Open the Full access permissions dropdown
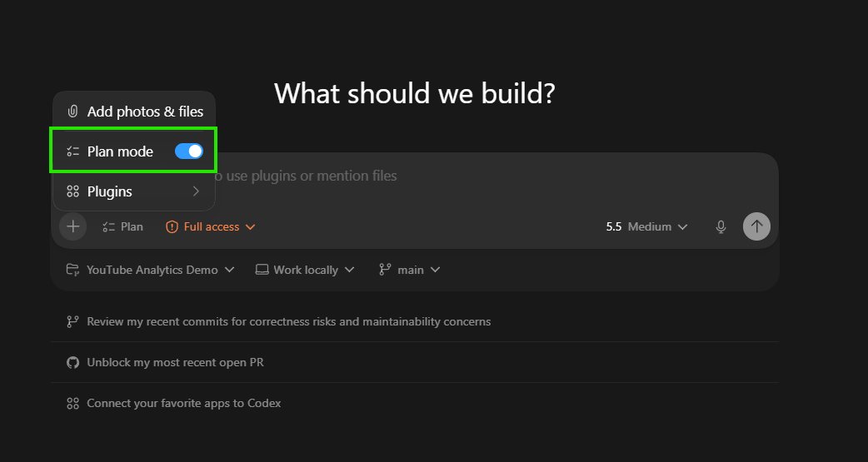The image size is (868, 462). 211,227
